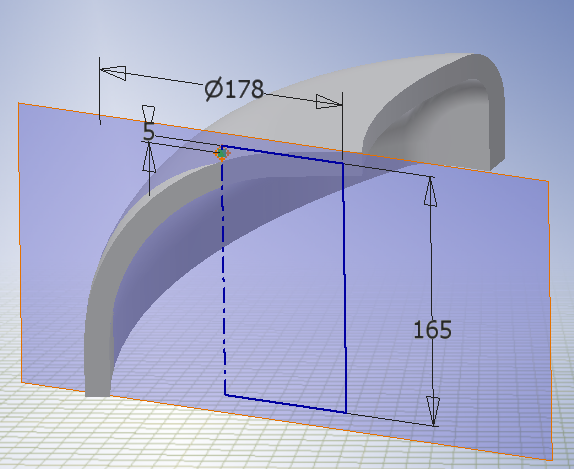Click upper arrowhead of the 5 dimension

[x=148, y=113]
